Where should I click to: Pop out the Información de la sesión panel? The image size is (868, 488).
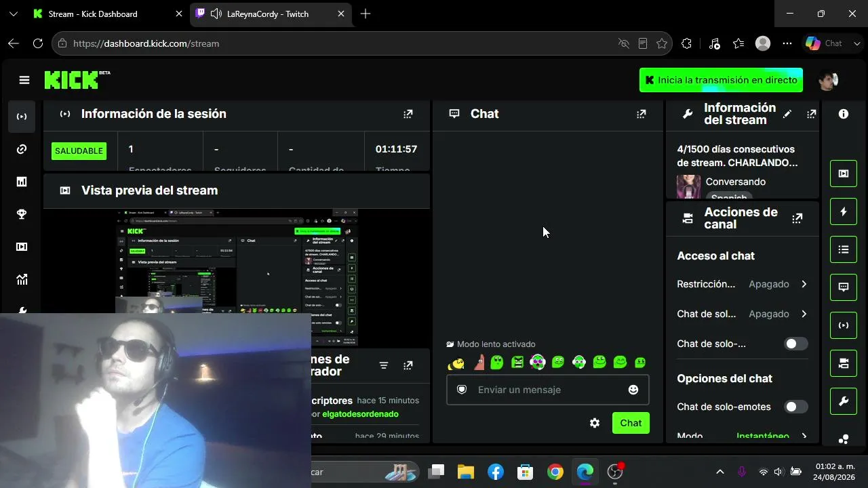coord(408,114)
